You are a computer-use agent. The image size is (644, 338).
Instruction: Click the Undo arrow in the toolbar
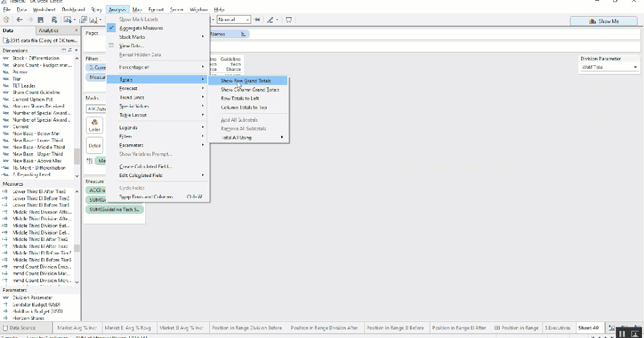click(x=19, y=19)
